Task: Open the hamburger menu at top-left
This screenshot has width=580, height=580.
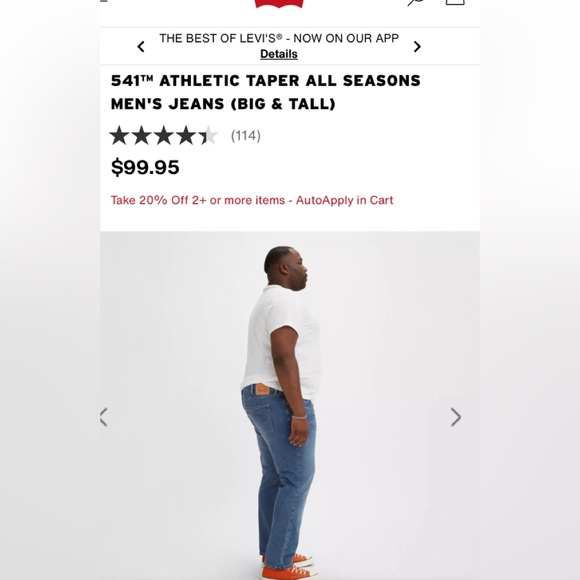Action: click(104, 1)
